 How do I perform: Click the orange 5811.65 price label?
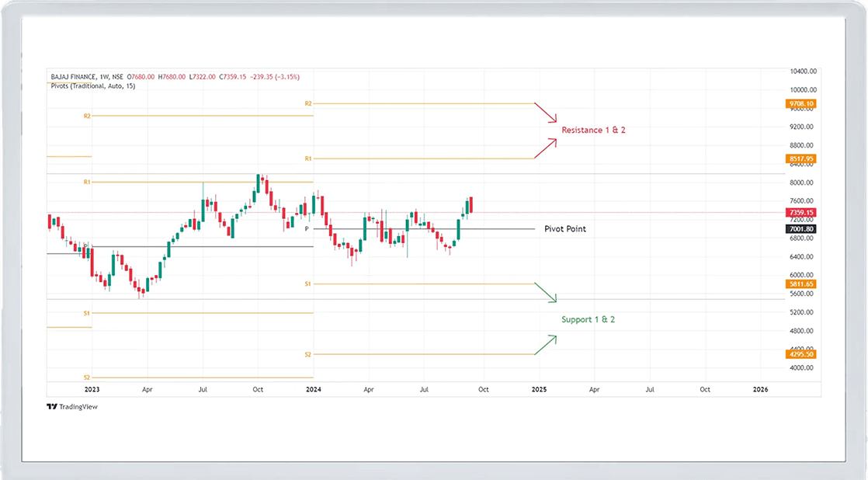(800, 284)
